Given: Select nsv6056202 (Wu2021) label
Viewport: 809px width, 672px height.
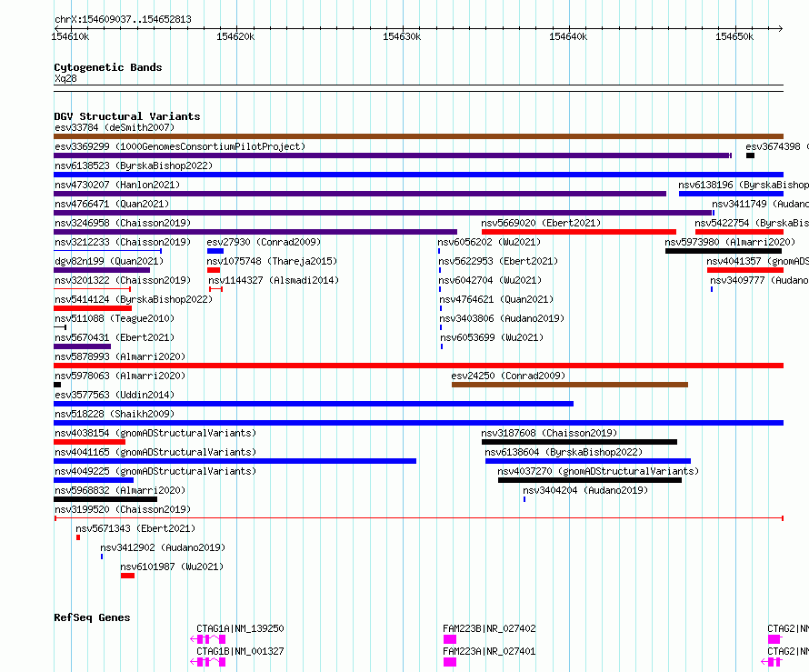Looking at the screenshot, I should click(x=489, y=242).
